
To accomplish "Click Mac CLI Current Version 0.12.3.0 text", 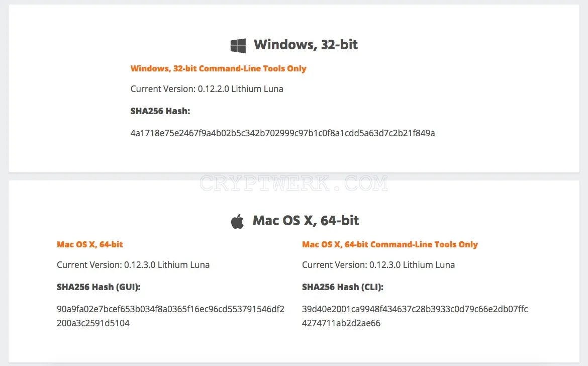I will coord(378,265).
